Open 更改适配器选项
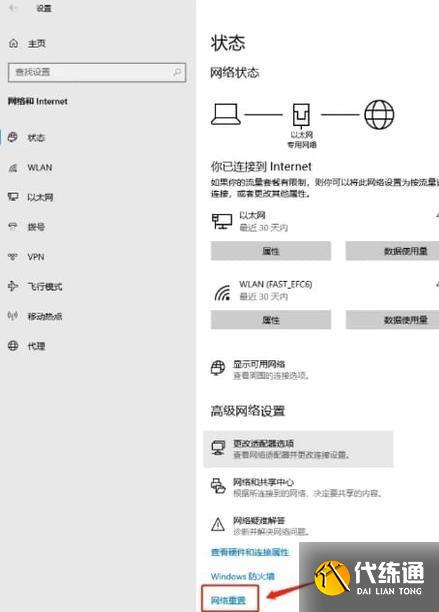The image size is (439, 612). point(298,449)
